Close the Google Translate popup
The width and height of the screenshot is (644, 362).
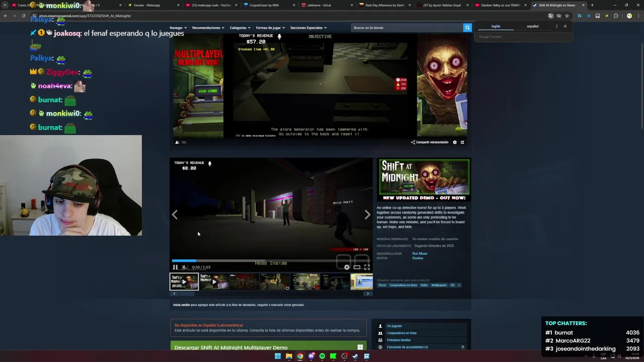click(x=565, y=26)
